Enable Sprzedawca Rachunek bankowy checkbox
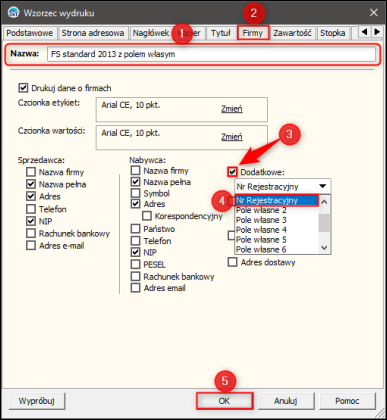This screenshot has height=420, width=387. 31,233
